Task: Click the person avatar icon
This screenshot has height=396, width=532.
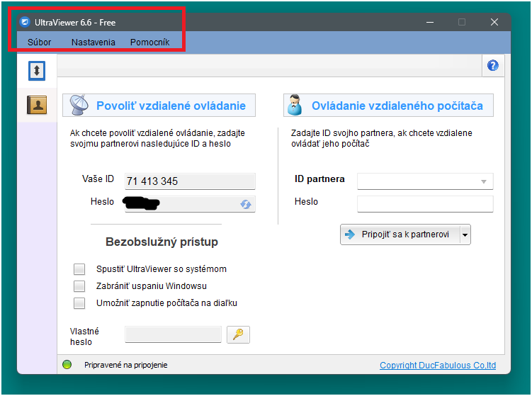Action: point(295,105)
